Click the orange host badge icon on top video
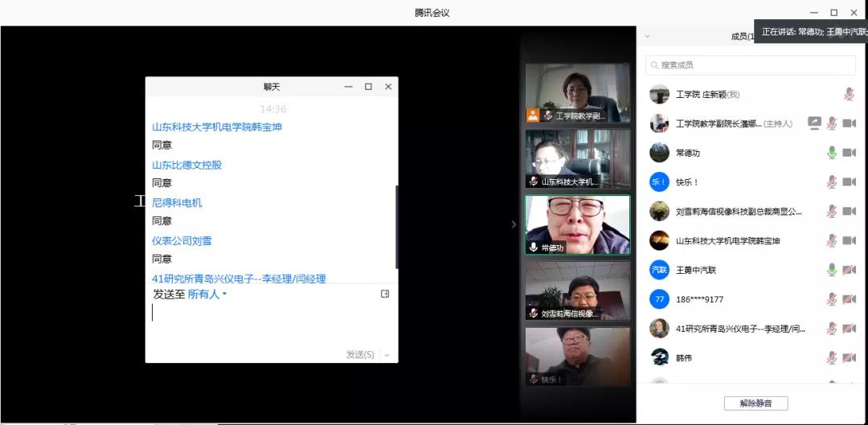 (x=533, y=115)
